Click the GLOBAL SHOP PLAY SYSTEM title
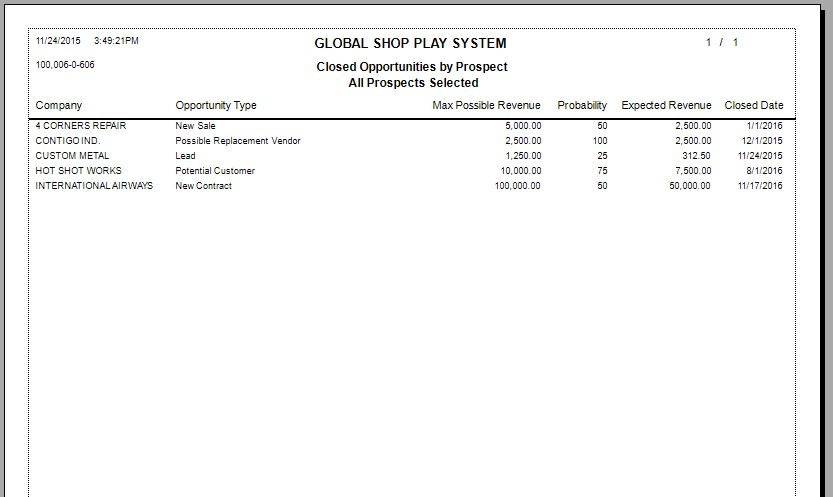Screen dimensions: 833x497 pos(410,43)
